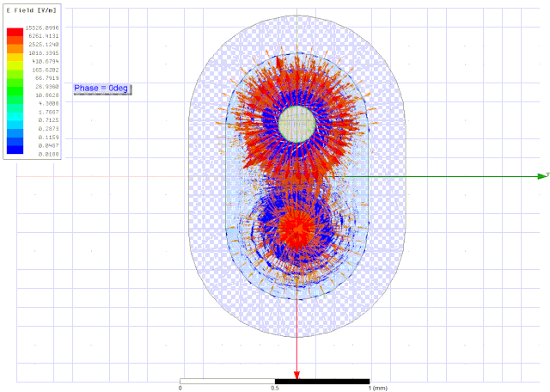
Task: Click the legend value 1.7667
Action: [x=48, y=112]
